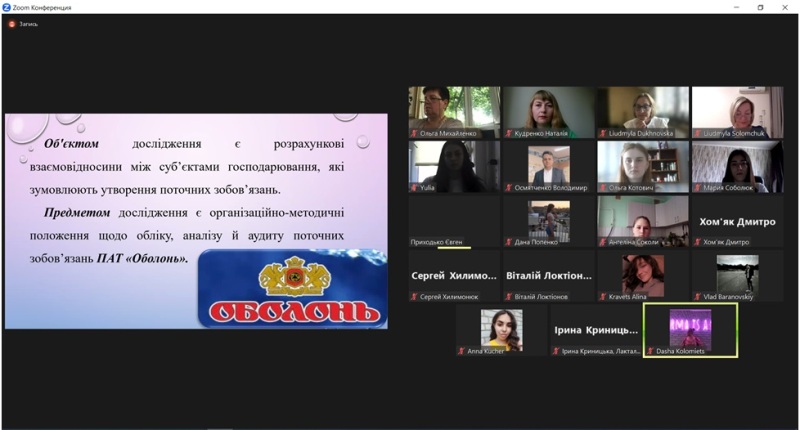Click muted mic icon of Марія Соболюк
The image size is (800, 430).
697,188
